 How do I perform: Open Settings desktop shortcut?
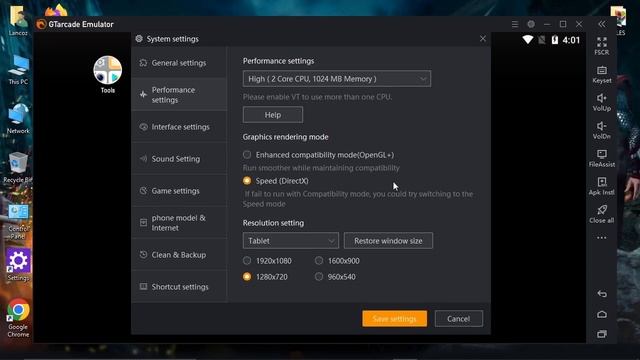(x=18, y=264)
